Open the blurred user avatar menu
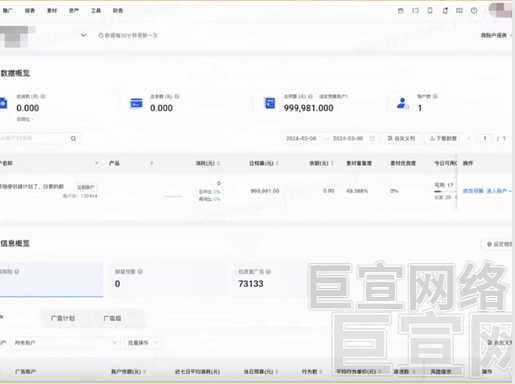This screenshot has width=515, height=384. pyautogui.click(x=500, y=10)
